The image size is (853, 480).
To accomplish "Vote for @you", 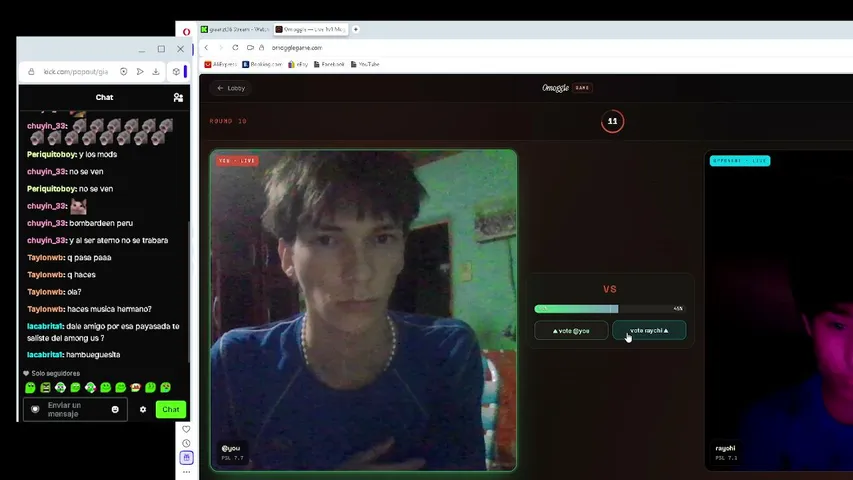I will [x=571, y=331].
